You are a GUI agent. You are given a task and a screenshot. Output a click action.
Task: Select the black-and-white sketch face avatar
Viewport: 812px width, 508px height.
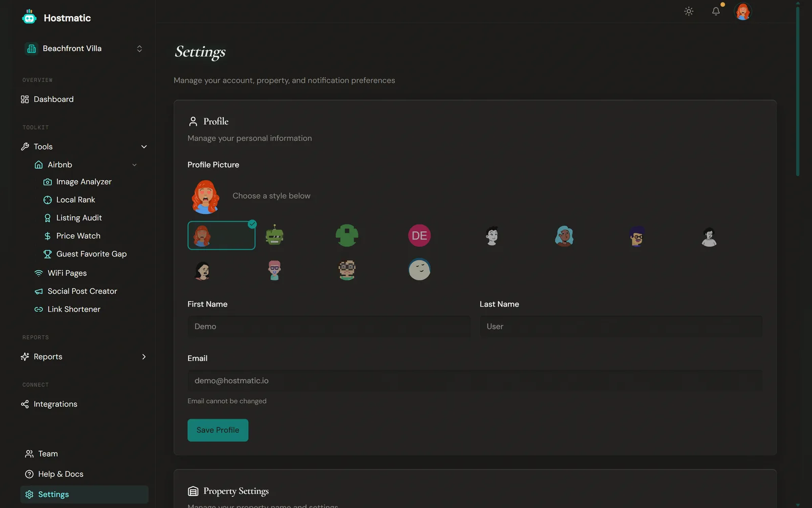492,235
